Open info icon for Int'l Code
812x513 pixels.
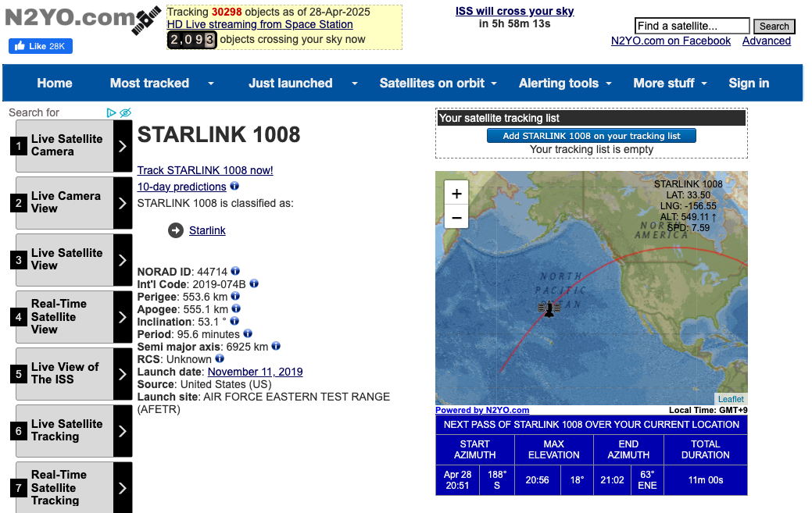coord(254,283)
